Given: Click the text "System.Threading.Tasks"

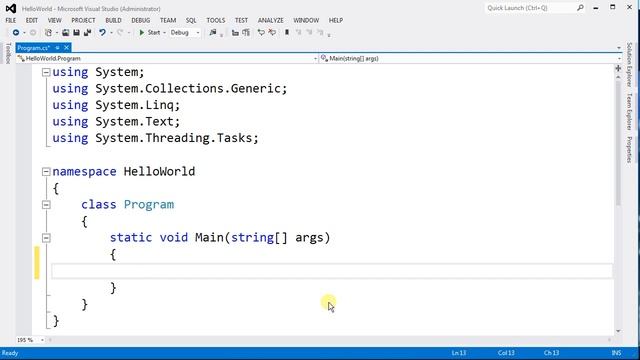Looking at the screenshot, I should (174, 138).
